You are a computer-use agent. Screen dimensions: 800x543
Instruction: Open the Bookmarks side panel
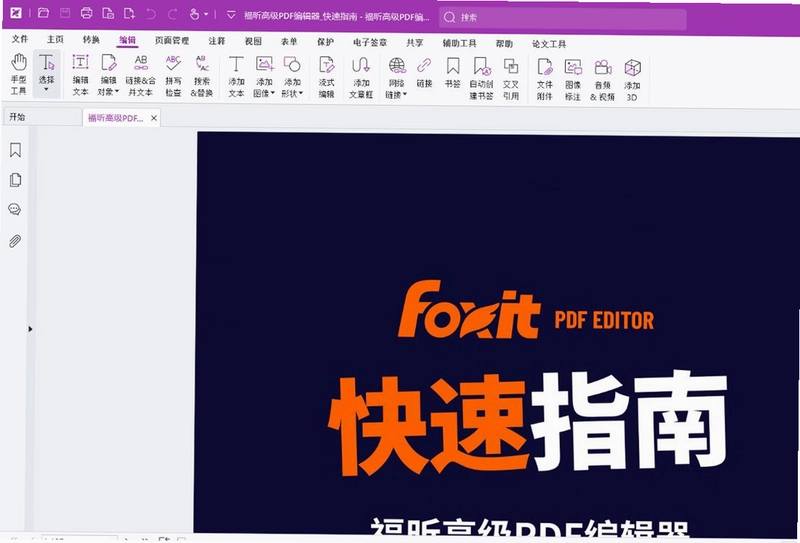coord(15,150)
